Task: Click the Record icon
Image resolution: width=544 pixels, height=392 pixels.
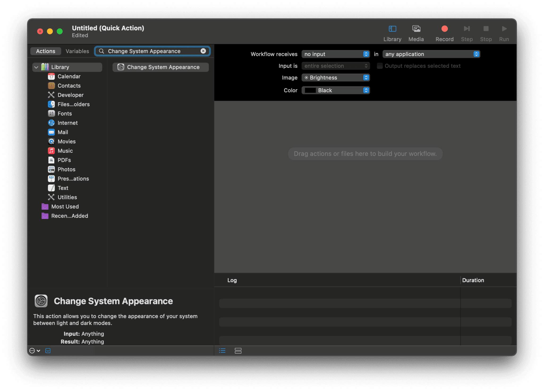Action: pos(444,29)
